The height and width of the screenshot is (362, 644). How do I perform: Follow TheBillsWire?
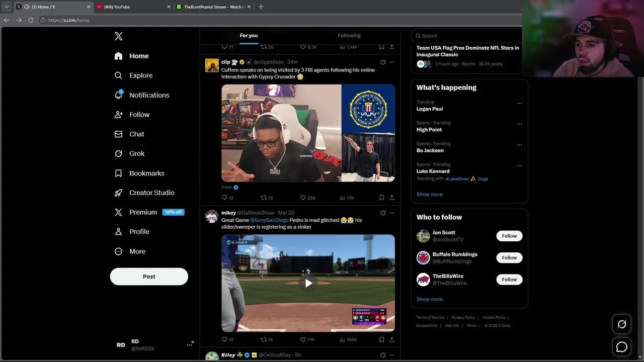pos(509,280)
